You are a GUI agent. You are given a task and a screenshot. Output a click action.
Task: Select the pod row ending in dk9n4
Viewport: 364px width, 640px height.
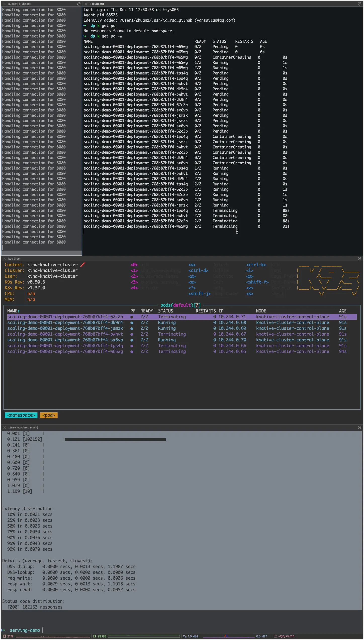pyautogui.click(x=182, y=323)
